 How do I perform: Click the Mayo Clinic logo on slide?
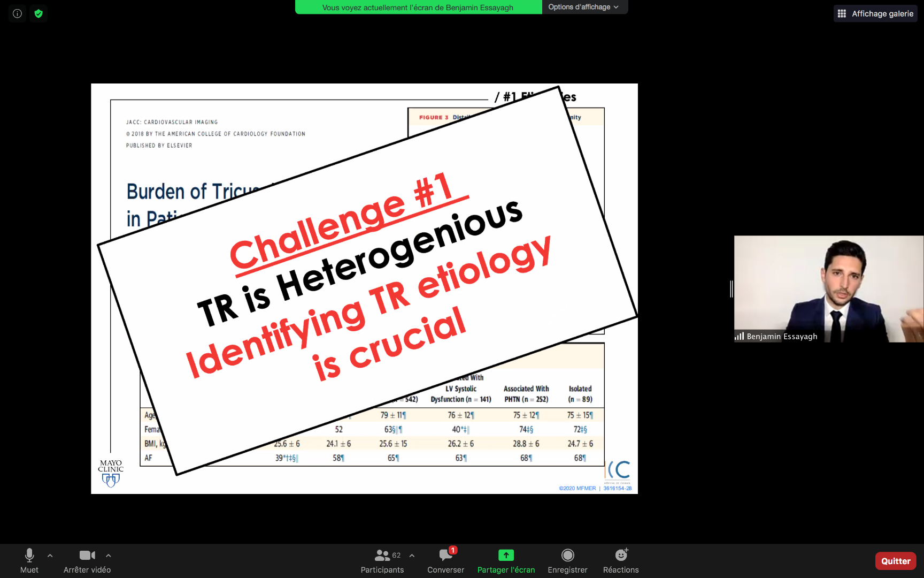tap(111, 473)
